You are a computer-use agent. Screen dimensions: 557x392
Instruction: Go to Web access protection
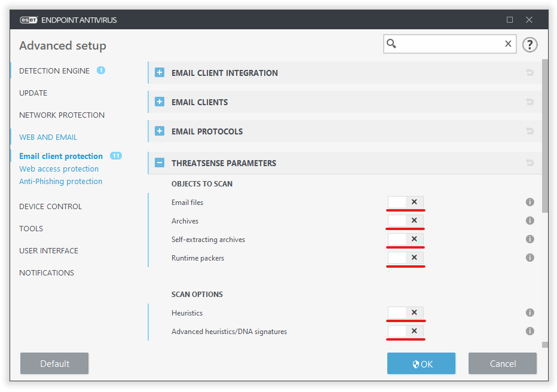59,169
